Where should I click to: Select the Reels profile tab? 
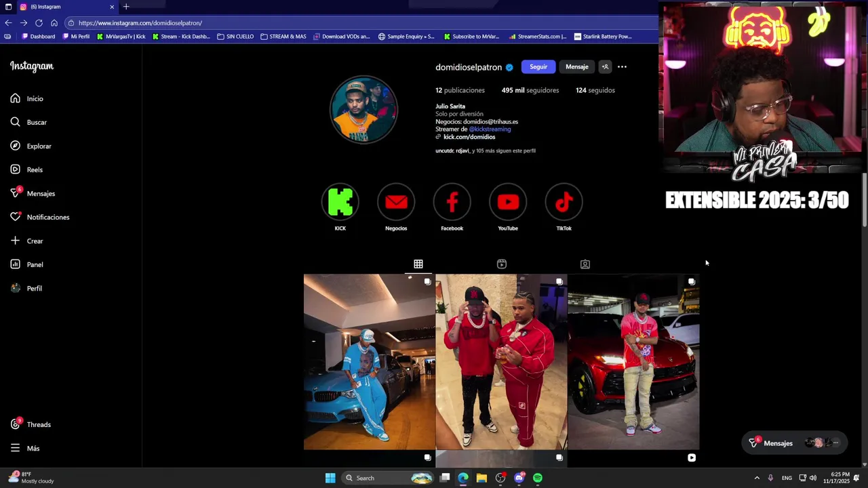(x=502, y=264)
